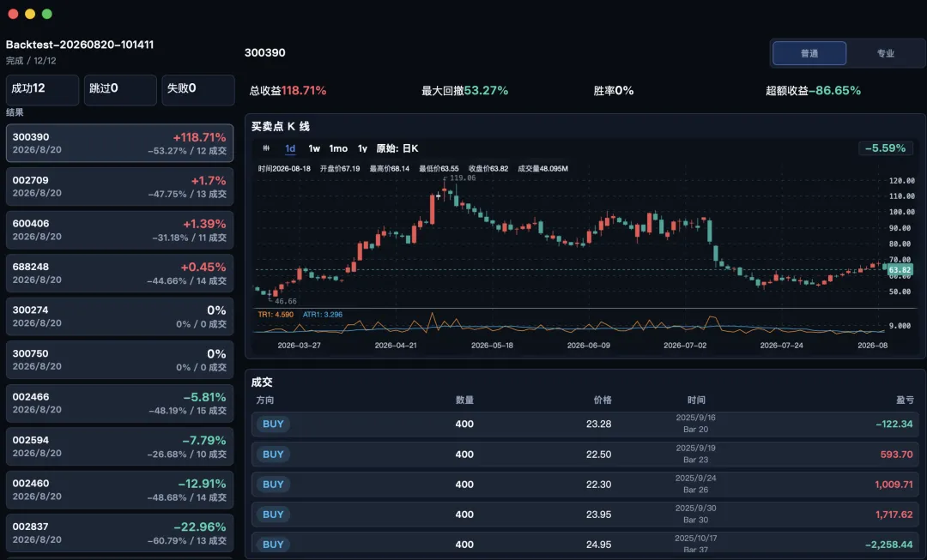Screen dimensions: 927x560
Task: Select BUY trade dated 2025/9/30
Action: pyautogui.click(x=585, y=515)
